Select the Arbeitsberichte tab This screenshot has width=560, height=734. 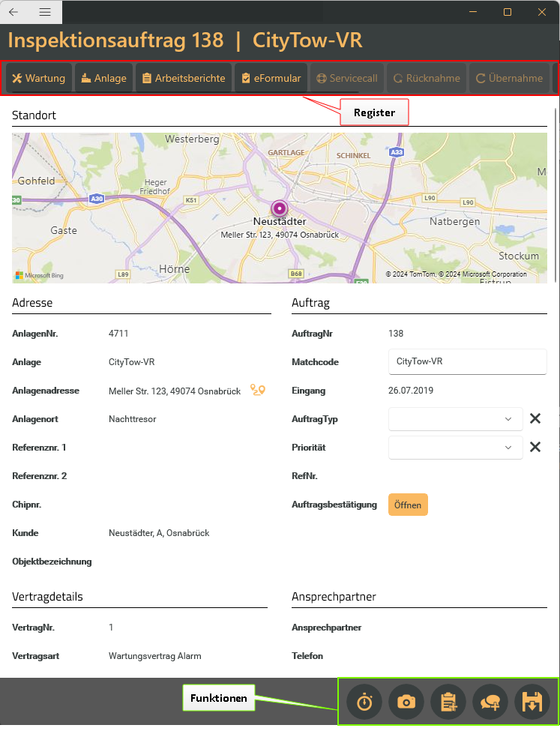click(x=184, y=78)
